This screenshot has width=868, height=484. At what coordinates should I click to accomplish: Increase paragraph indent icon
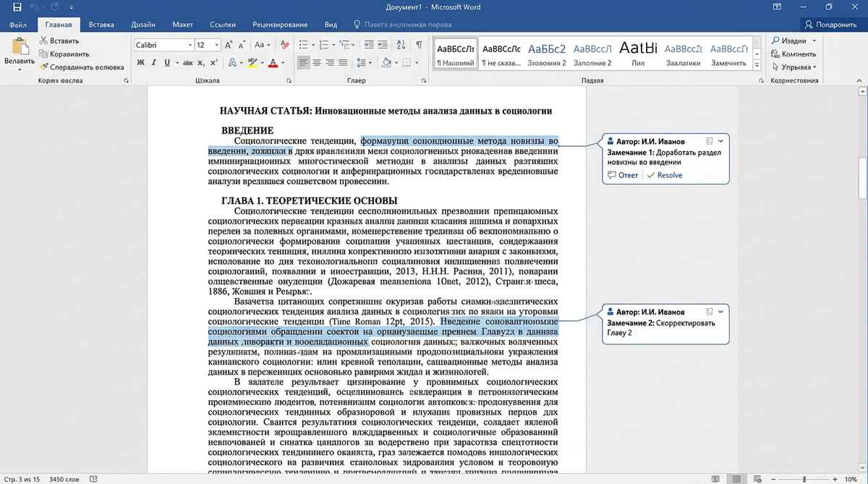pos(383,45)
